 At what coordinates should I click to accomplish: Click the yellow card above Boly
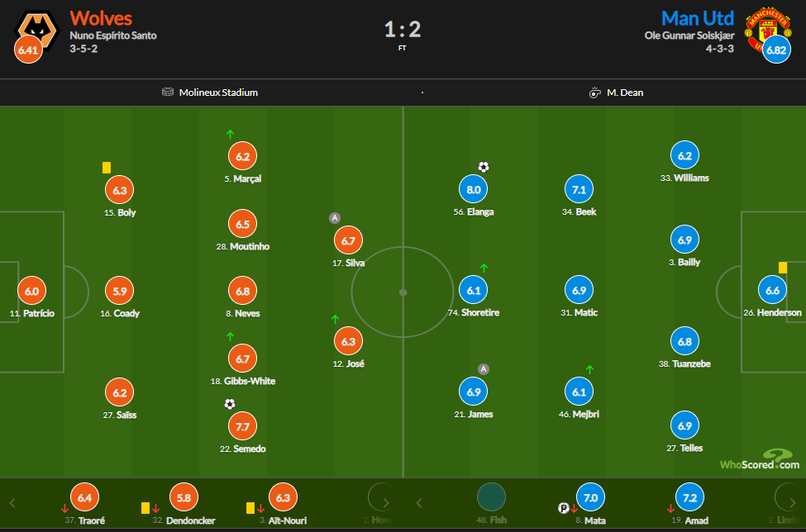tap(107, 168)
